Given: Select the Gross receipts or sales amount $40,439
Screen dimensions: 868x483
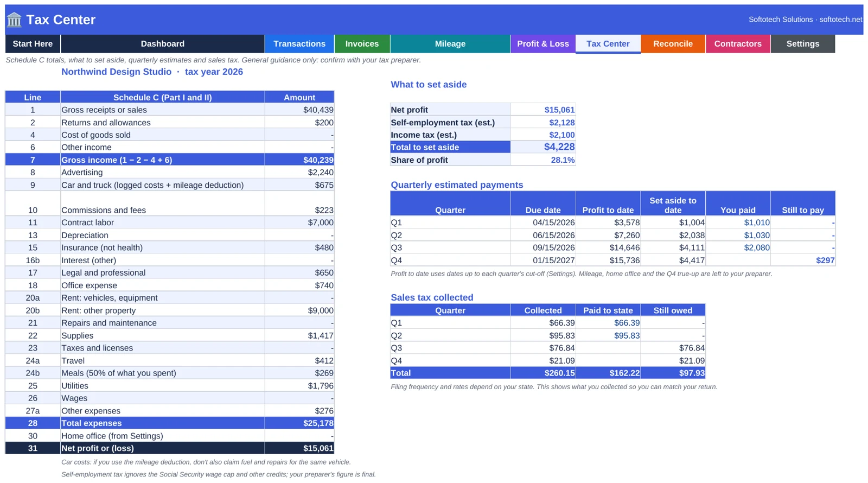Looking at the screenshot, I should click(x=299, y=110).
